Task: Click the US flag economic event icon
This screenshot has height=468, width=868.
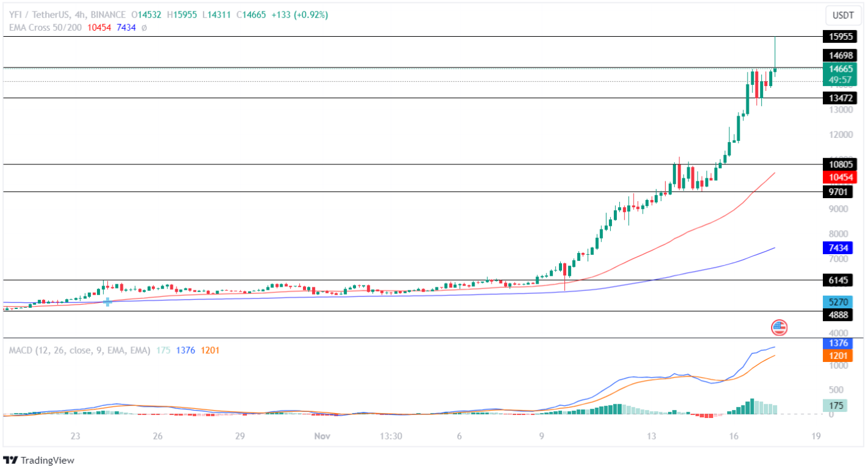Action: pos(779,328)
